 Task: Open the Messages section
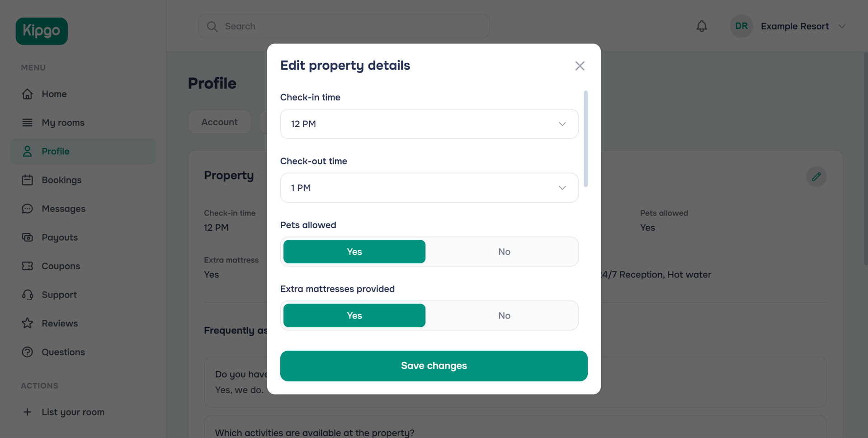coord(63,209)
